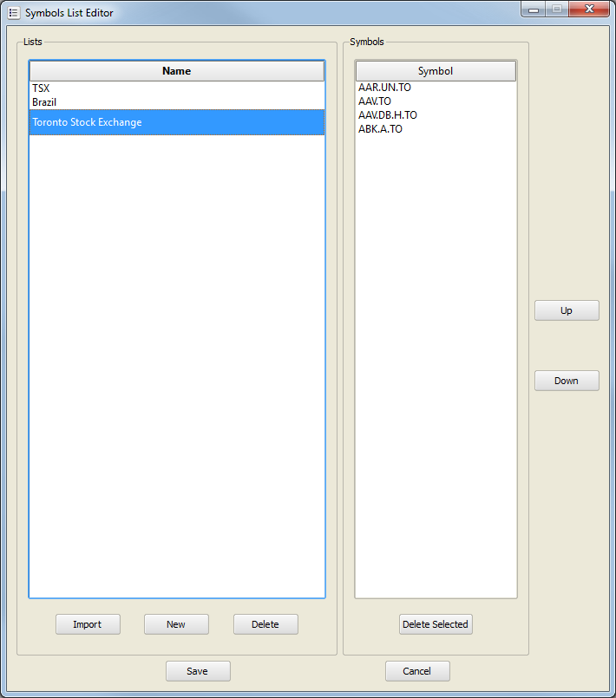Click the Symbol column header
This screenshot has width=616, height=698.
(x=436, y=71)
